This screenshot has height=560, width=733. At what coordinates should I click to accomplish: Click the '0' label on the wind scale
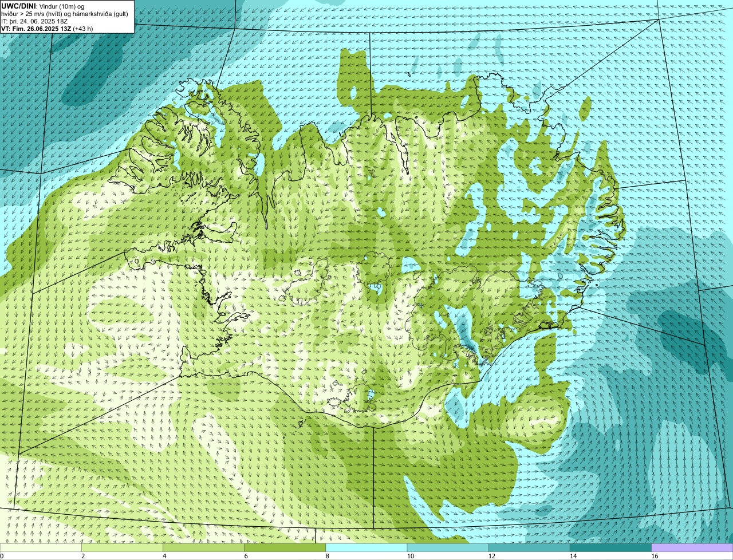(x=2, y=556)
